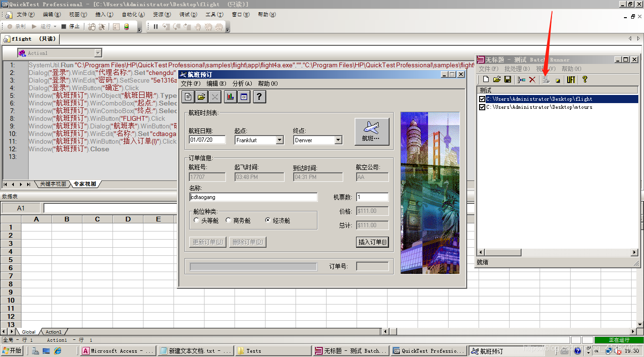Open a batch file with the folder icon

click(x=497, y=80)
